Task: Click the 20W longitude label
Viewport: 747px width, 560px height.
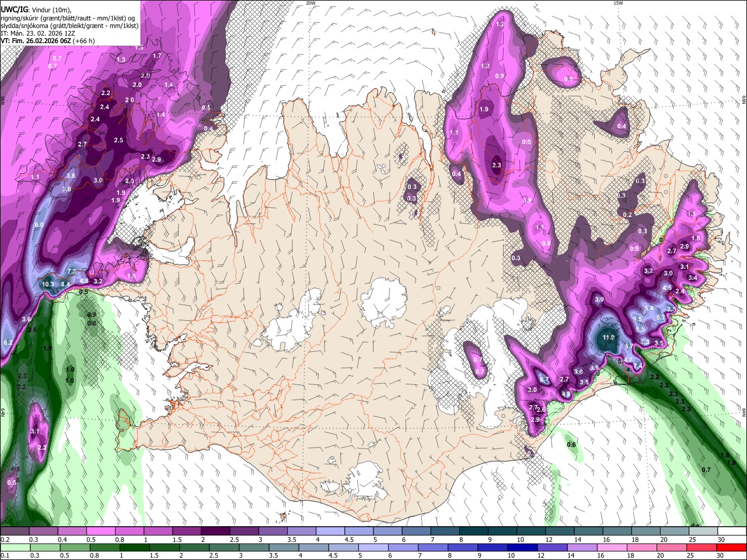Action: [x=310, y=3]
